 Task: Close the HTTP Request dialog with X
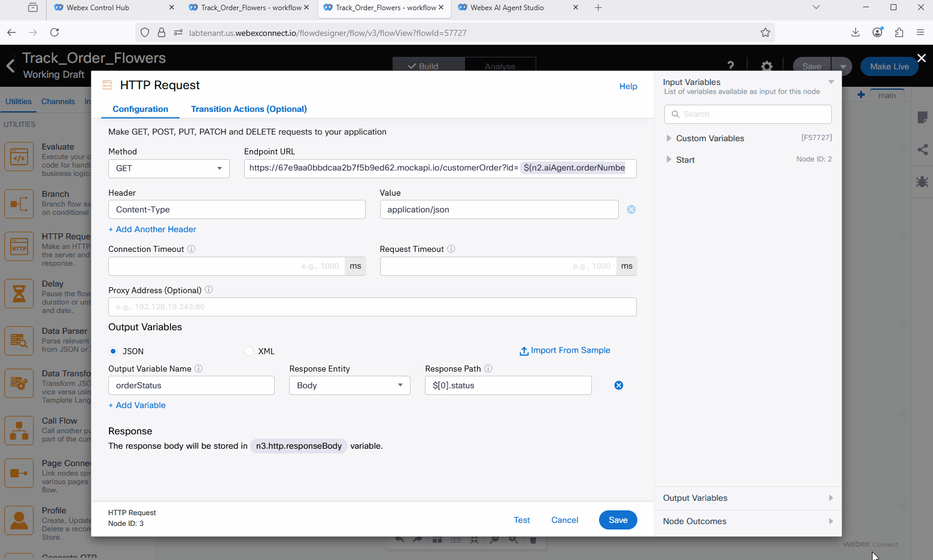[x=921, y=58]
